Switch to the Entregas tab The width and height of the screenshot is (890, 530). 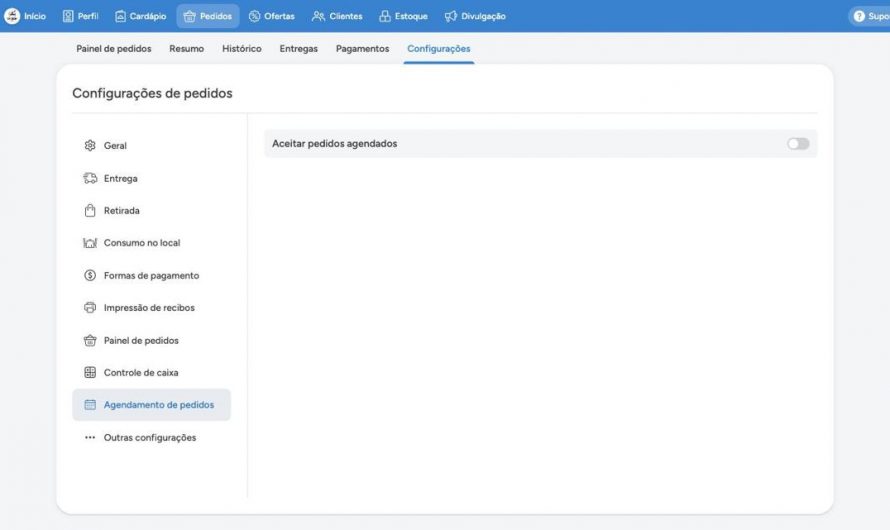299,49
